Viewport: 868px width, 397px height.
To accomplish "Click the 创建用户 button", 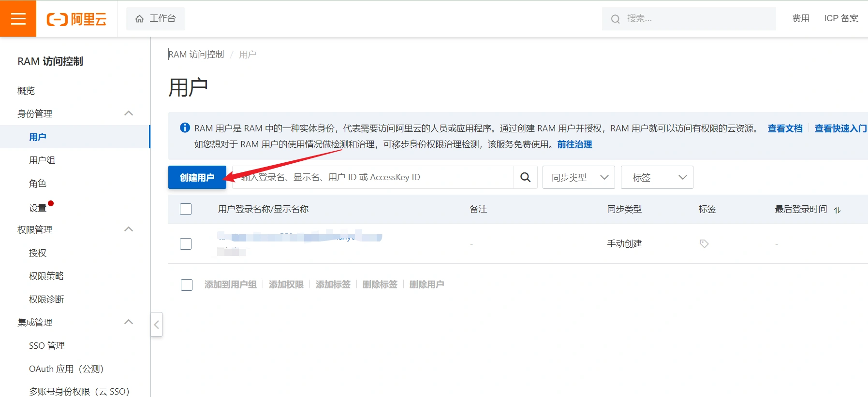I will coord(197,177).
